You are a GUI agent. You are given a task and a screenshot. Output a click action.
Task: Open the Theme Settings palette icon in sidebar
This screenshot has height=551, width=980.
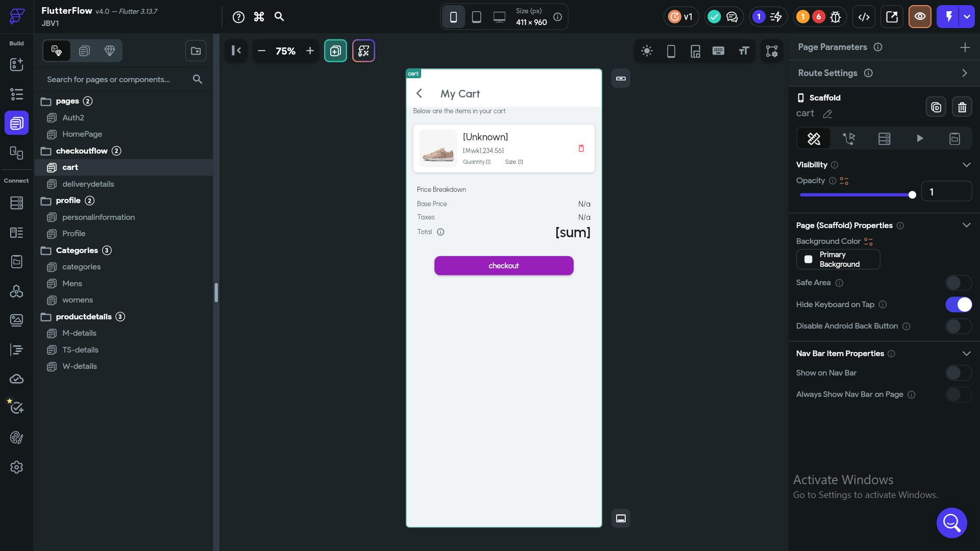tap(16, 438)
